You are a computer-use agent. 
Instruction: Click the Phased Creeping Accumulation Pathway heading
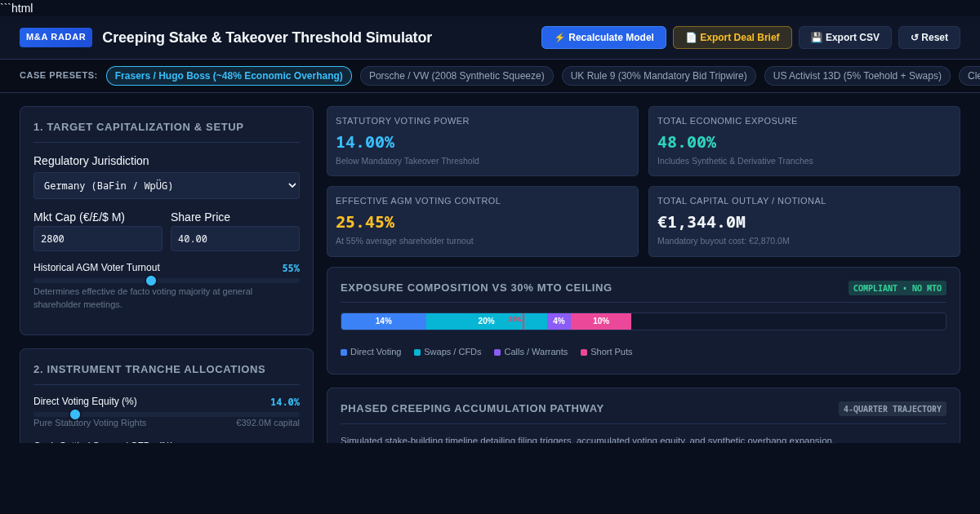472,409
